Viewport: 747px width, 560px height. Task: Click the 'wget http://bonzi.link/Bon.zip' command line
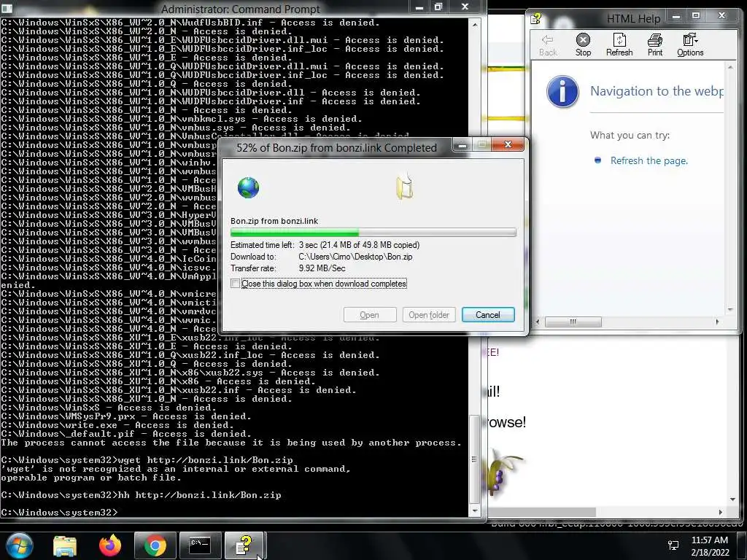tap(206, 460)
